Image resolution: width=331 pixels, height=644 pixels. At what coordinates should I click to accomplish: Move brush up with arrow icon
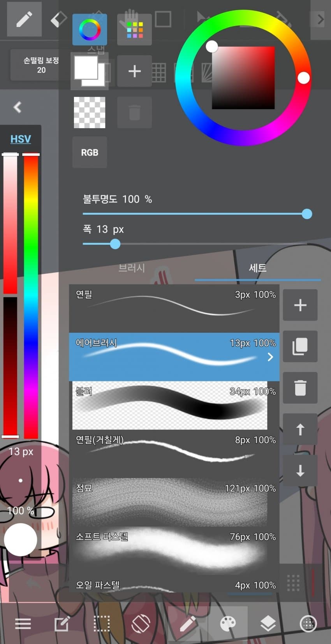pyautogui.click(x=300, y=429)
